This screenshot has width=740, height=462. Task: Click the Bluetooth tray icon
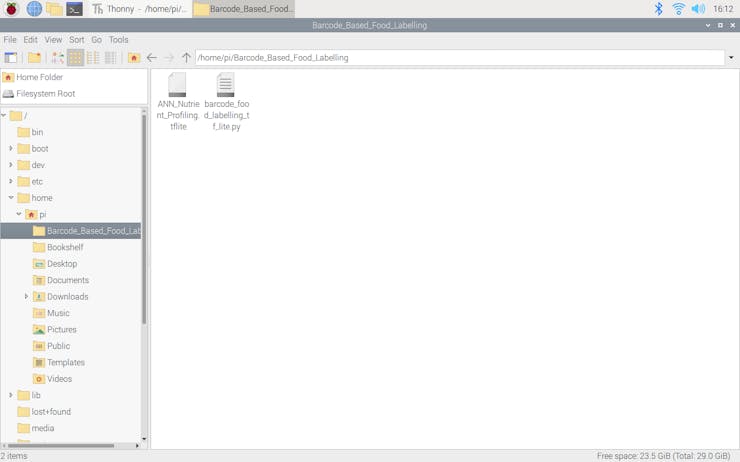coord(659,8)
